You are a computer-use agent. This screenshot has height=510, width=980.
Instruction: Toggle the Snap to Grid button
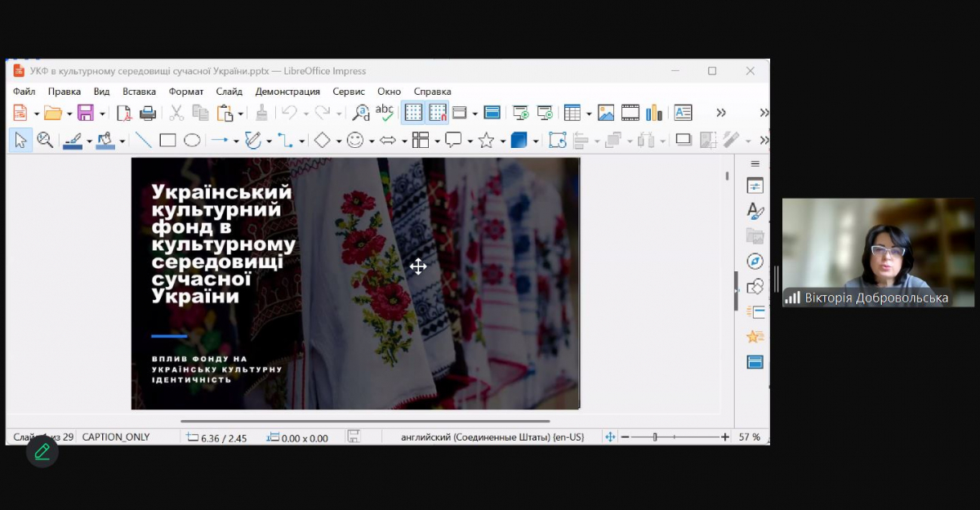click(438, 113)
